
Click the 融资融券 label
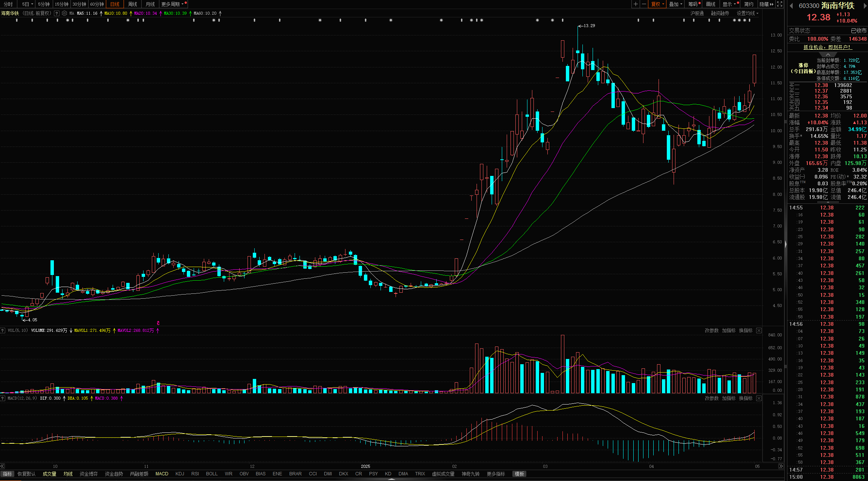[x=720, y=13]
